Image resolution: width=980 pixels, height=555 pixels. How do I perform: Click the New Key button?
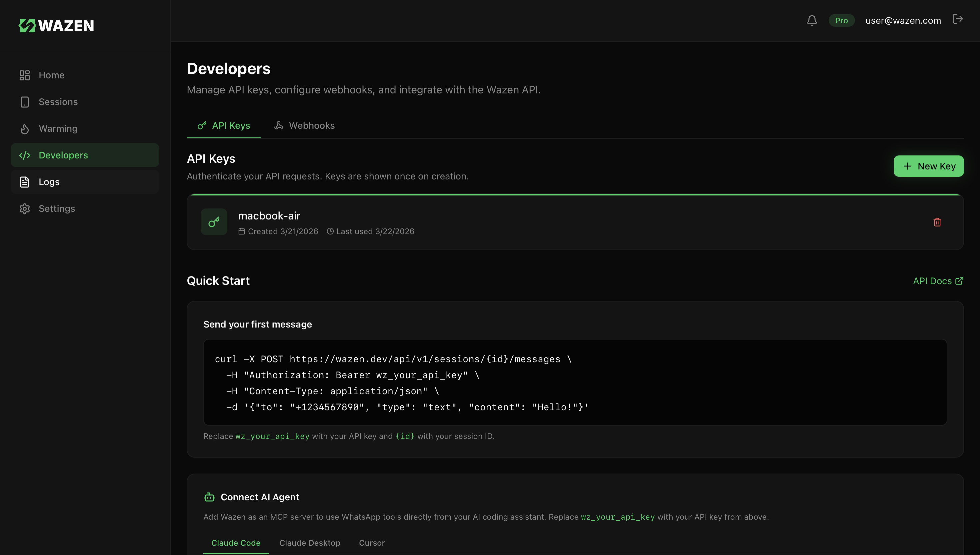(928, 166)
